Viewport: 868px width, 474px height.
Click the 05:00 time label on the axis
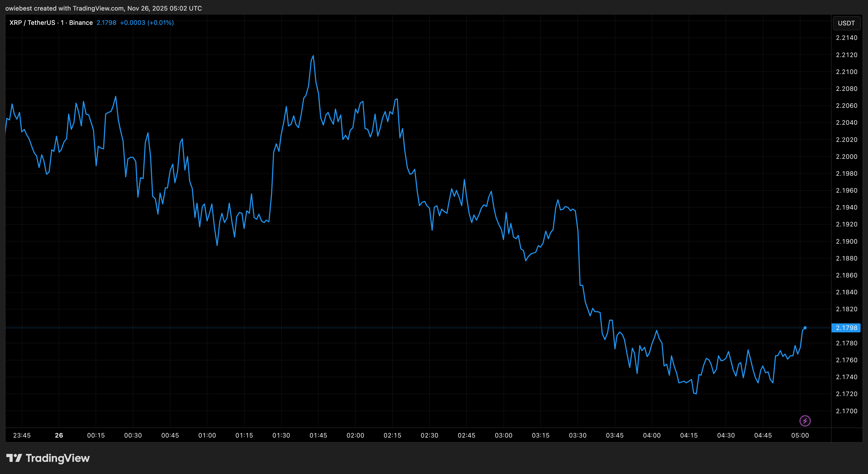801,435
